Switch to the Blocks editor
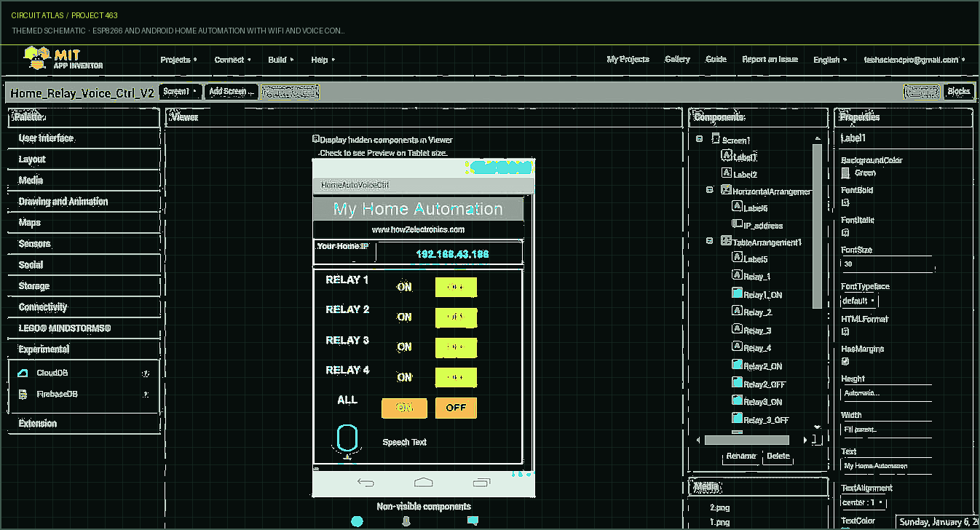 958,92
